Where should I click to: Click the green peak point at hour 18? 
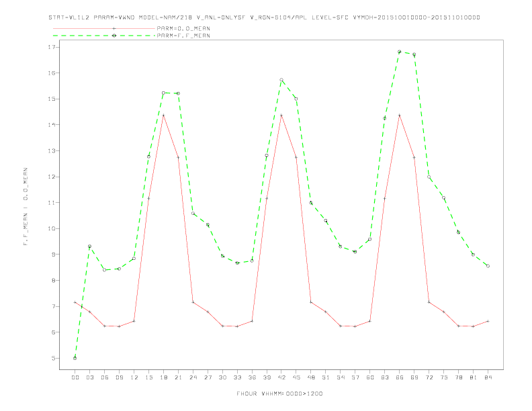tap(163, 93)
